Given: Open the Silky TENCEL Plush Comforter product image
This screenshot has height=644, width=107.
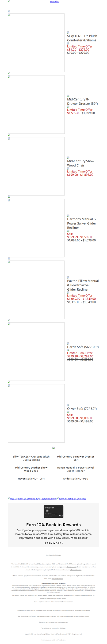Looking at the screenshot, I should pyautogui.click(x=36, y=43).
